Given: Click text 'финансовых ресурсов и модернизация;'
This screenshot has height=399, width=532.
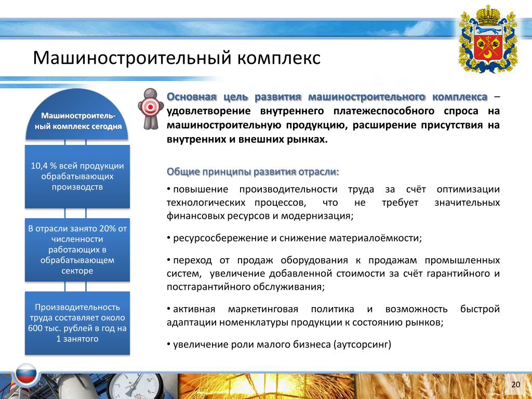Looking at the screenshot, I should tap(260, 216).
